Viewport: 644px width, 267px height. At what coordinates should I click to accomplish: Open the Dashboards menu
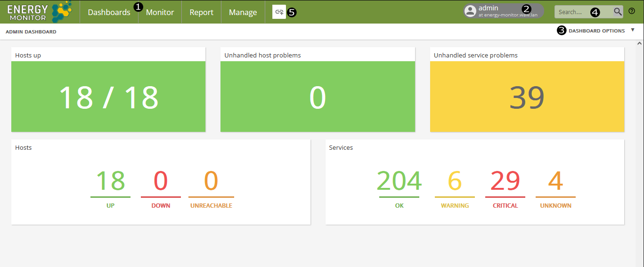click(x=109, y=12)
